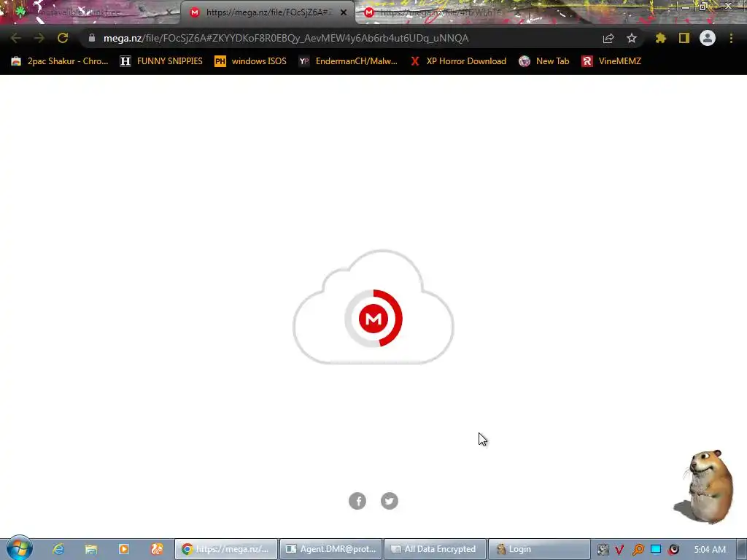The image size is (747, 560).
Task: Open the Windows Start menu orb
Action: [x=19, y=548]
